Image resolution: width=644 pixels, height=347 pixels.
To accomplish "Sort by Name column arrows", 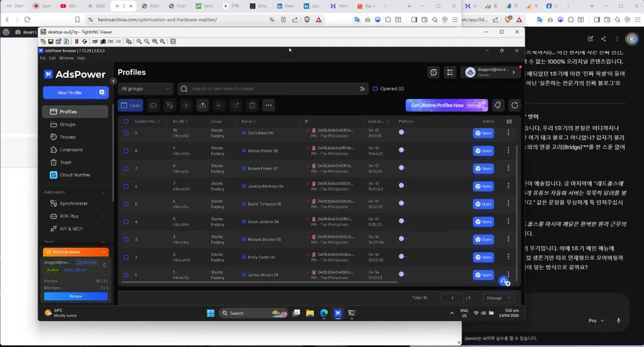I will pyautogui.click(x=255, y=121).
